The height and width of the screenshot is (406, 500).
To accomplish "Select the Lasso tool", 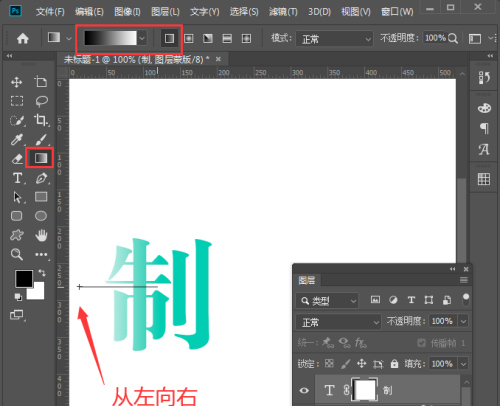I will point(41,101).
